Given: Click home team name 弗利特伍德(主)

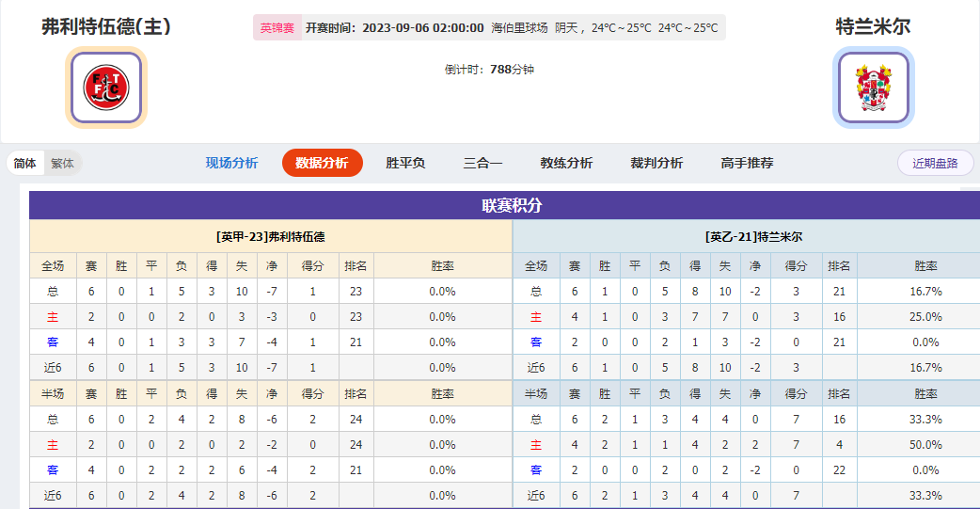Looking at the screenshot, I should (106, 26).
